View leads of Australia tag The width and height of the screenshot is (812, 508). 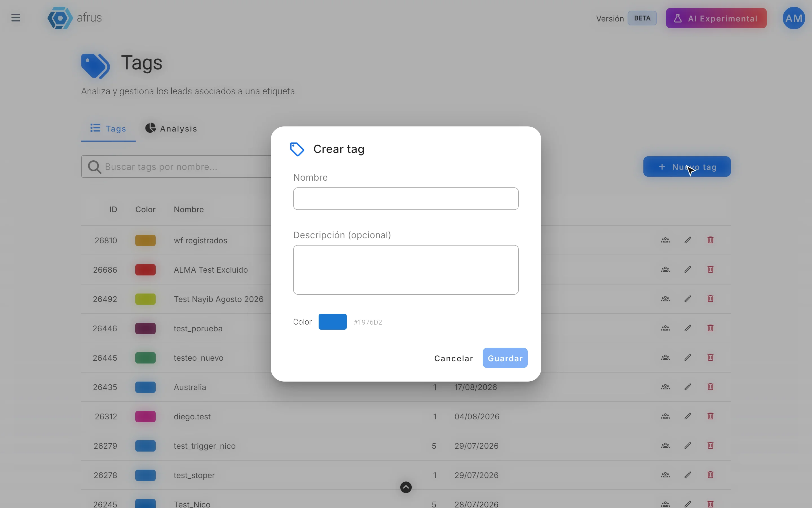665,387
